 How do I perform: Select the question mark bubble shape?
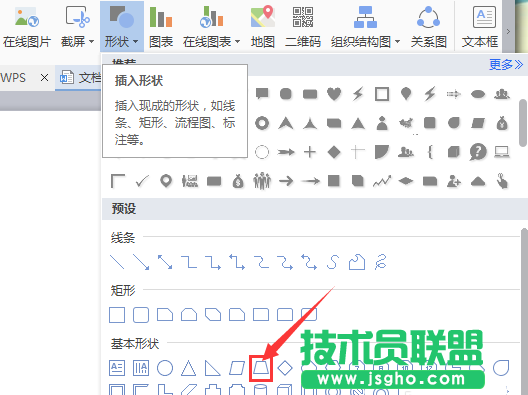click(478, 152)
